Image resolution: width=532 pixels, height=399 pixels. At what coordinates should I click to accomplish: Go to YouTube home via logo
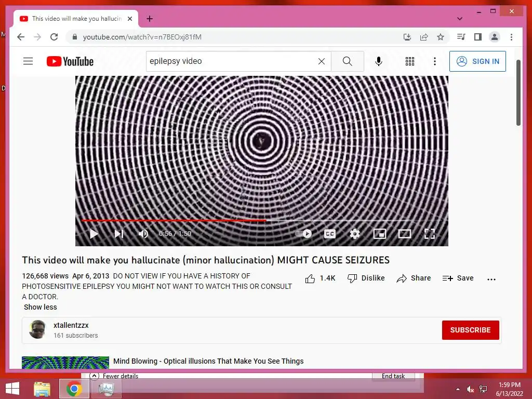[x=70, y=61]
